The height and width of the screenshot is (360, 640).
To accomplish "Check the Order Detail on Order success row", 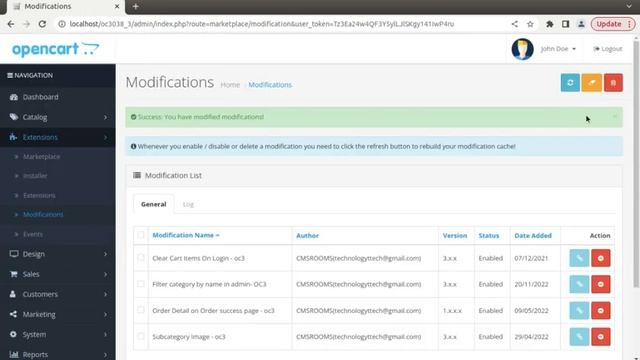I will 141,310.
